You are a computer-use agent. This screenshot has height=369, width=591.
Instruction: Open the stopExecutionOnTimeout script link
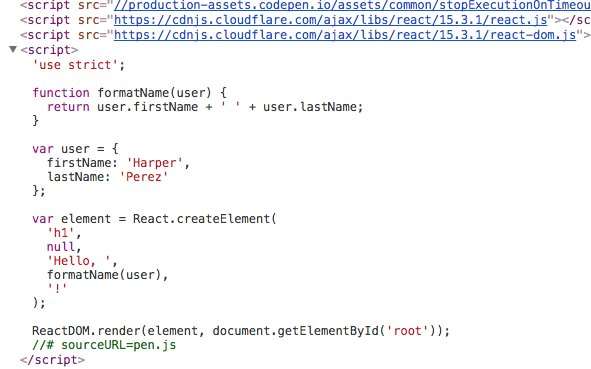pos(352,5)
